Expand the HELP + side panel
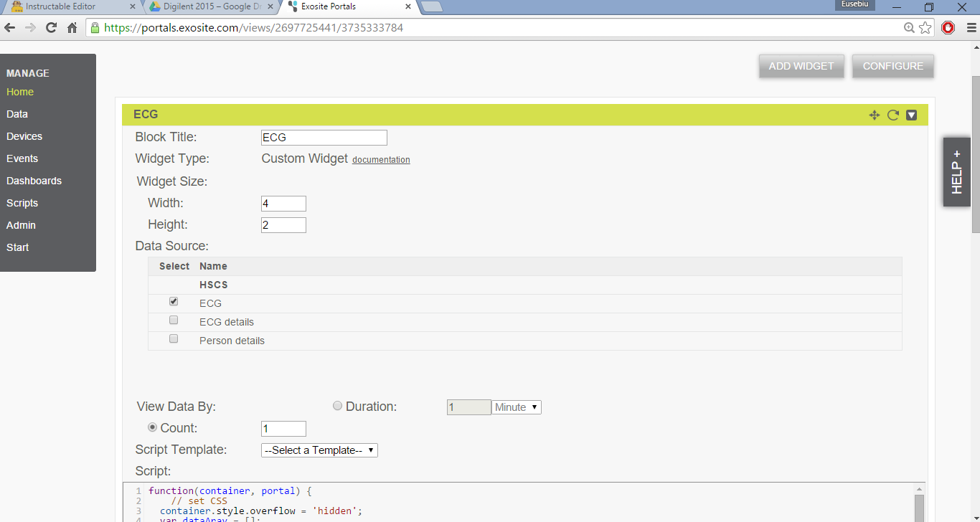Viewport: 980px width, 522px height. (957, 172)
